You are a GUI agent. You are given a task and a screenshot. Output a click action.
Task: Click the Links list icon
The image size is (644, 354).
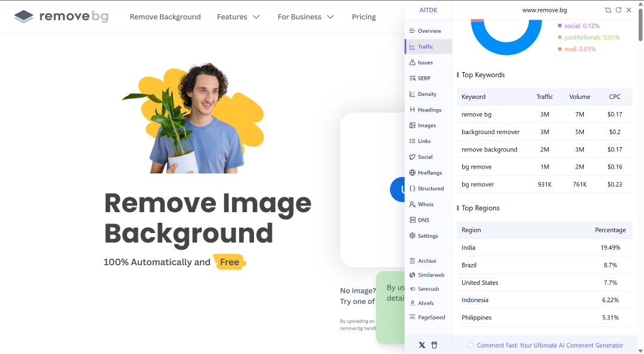tap(413, 141)
